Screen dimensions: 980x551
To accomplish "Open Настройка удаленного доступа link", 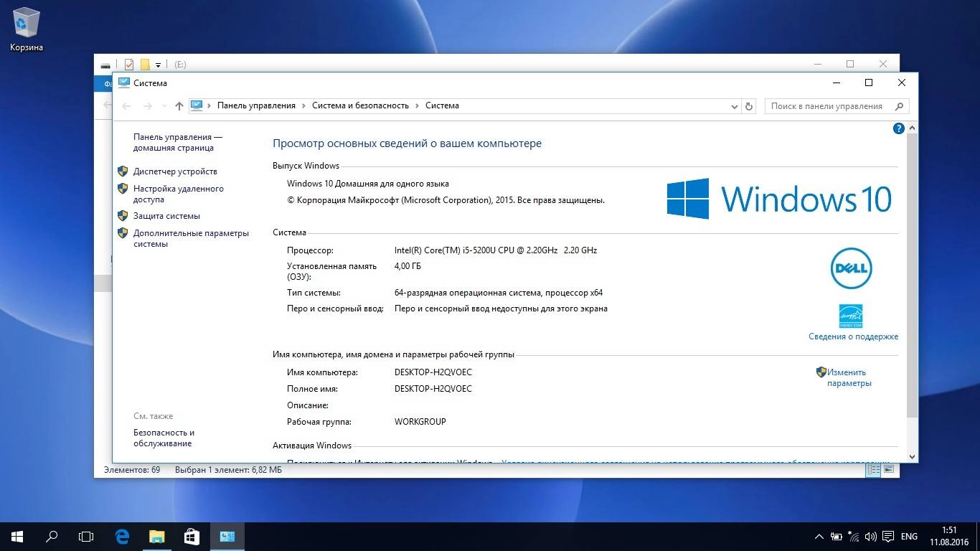I will pos(179,194).
